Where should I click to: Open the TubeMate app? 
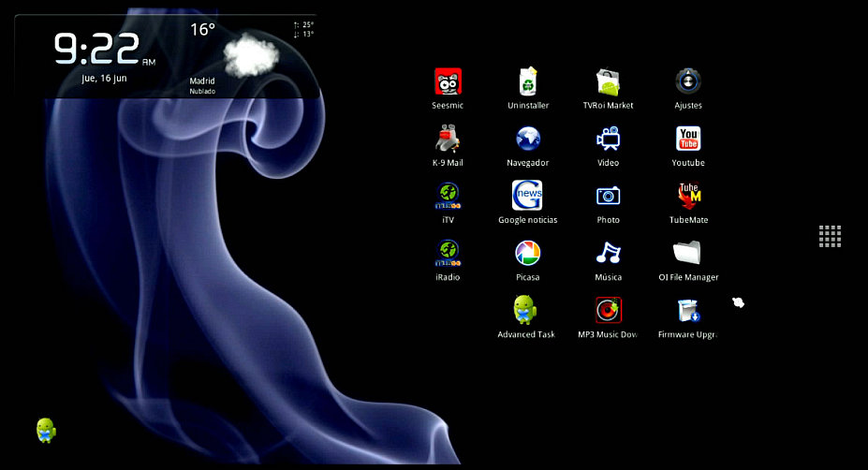pos(688,196)
